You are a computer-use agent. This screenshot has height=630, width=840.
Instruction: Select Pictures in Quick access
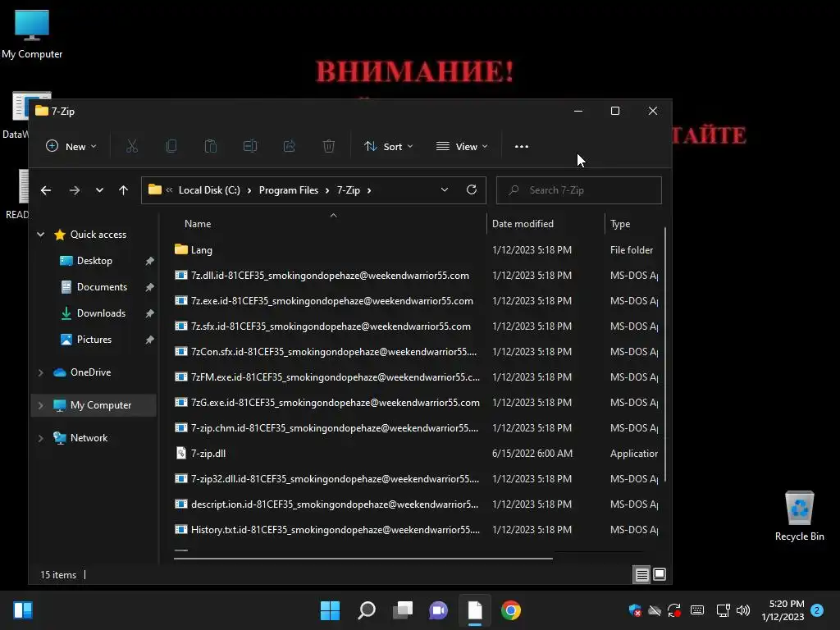(94, 340)
